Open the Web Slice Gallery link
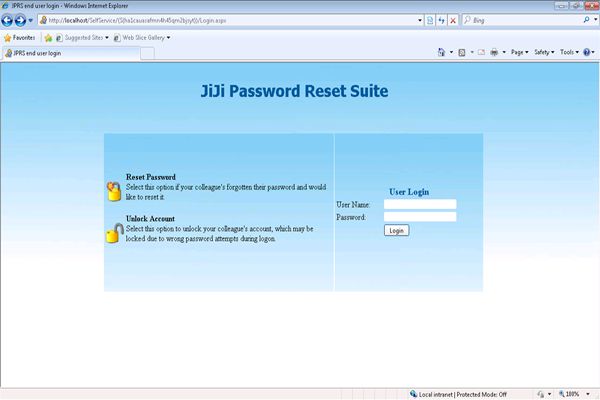 (x=140, y=38)
